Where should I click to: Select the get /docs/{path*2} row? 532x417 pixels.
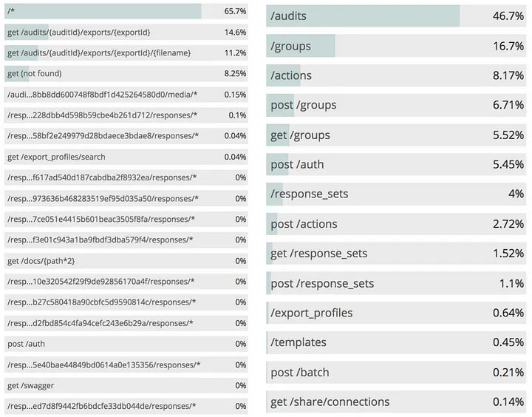click(126, 261)
